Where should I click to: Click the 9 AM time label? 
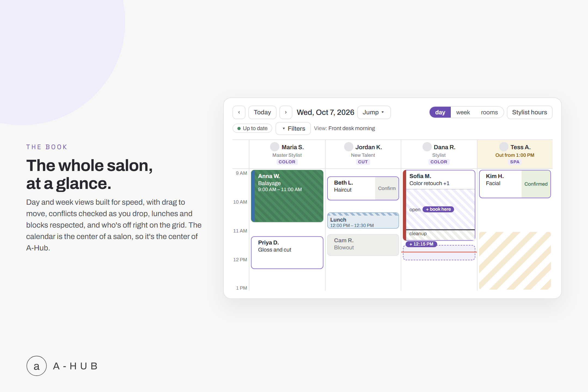[x=241, y=173]
